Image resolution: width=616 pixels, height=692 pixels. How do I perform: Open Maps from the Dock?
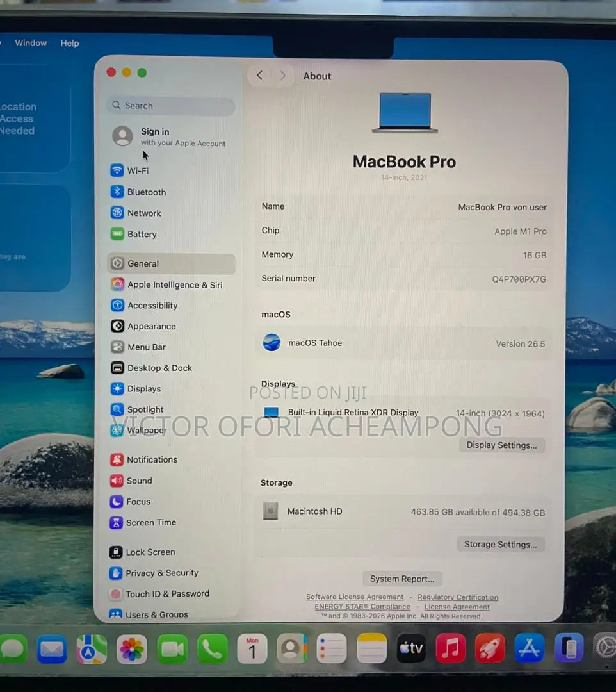coord(92,649)
